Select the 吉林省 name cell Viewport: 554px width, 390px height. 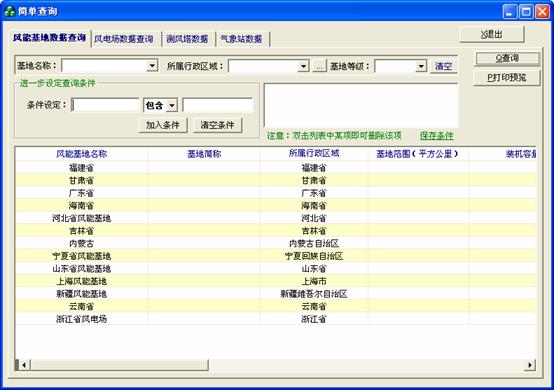[82, 231]
